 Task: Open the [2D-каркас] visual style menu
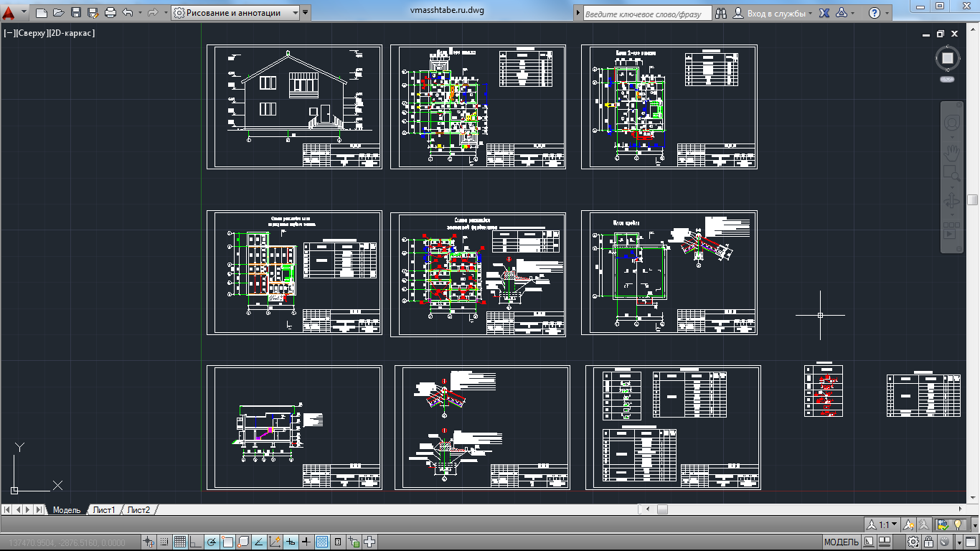point(72,33)
